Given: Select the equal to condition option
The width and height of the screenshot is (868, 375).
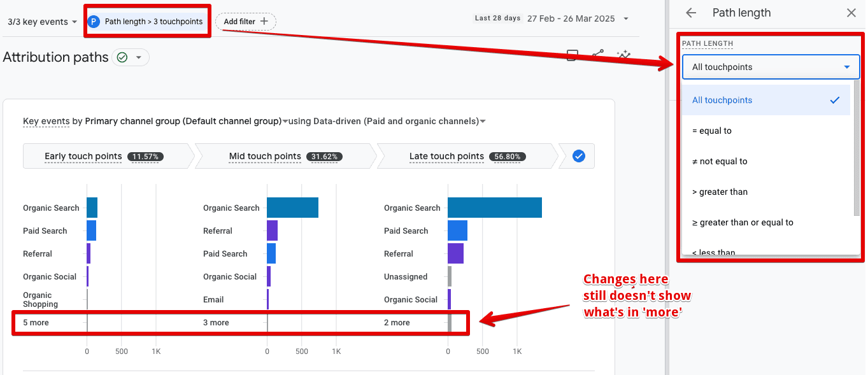Looking at the screenshot, I should click(719, 131).
